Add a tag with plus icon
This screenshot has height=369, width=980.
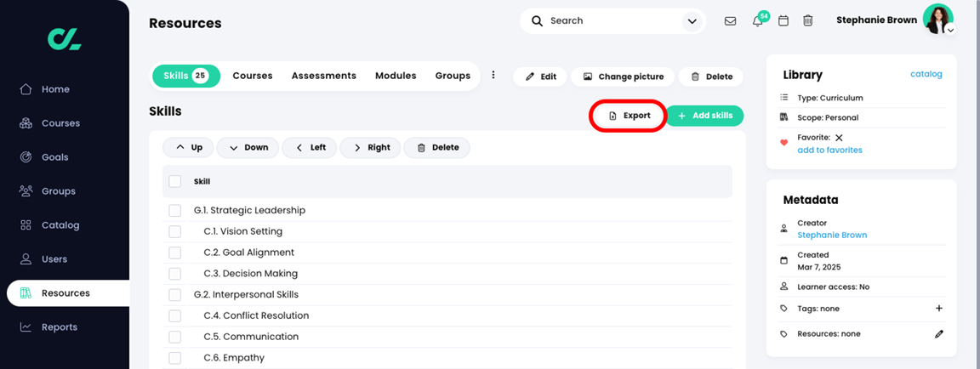938,309
